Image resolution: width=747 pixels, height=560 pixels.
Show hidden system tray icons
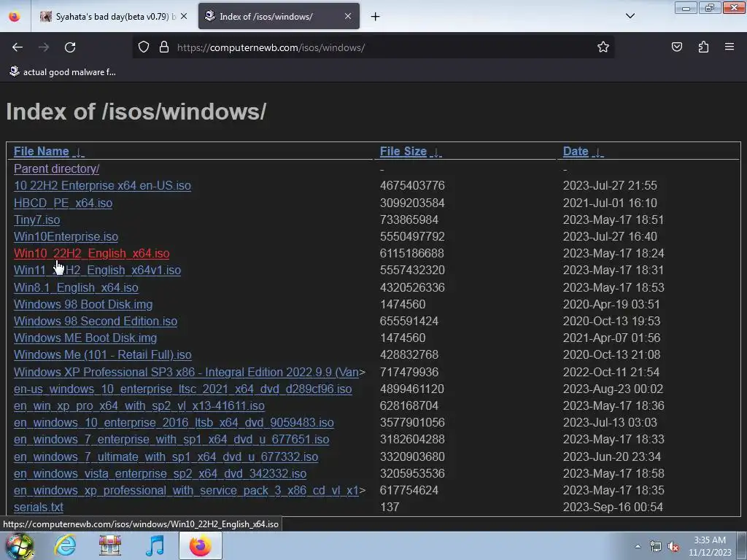pyautogui.click(x=638, y=546)
